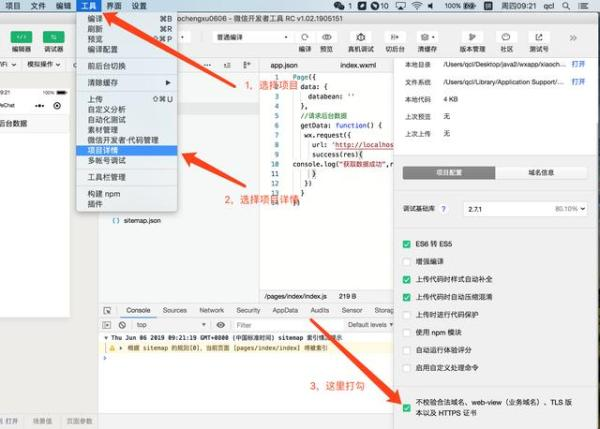The height and width of the screenshot is (429, 600).
Task: Select sitemap.json in file tree
Action: (x=142, y=221)
